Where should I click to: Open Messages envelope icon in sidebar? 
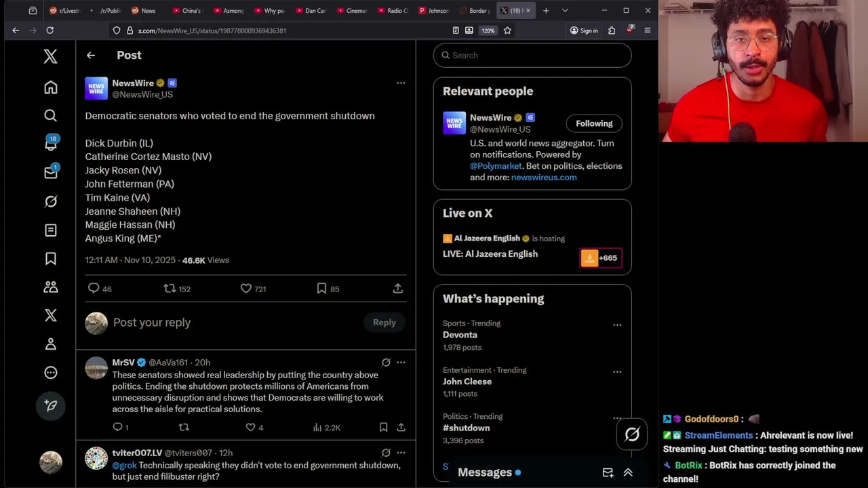[51, 172]
